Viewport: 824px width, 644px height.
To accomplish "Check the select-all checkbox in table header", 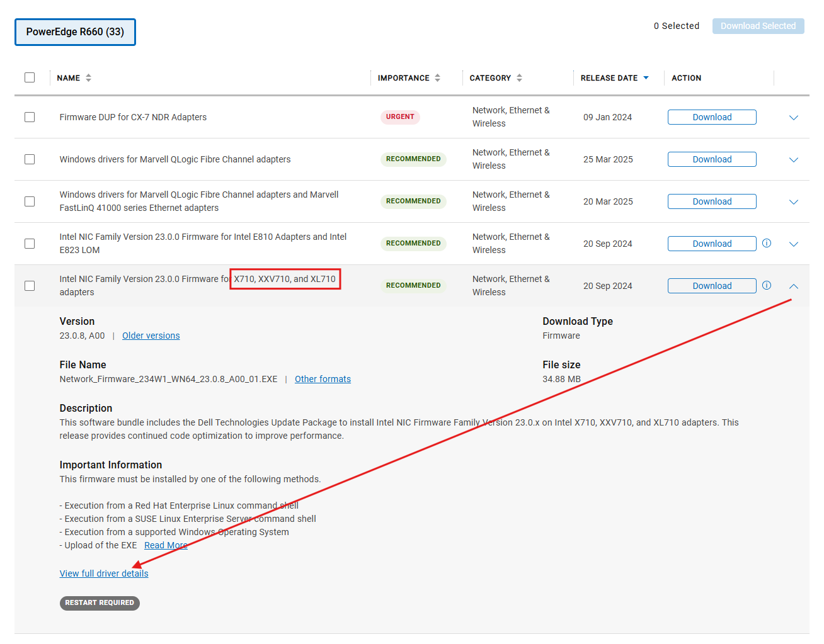I will (x=30, y=77).
